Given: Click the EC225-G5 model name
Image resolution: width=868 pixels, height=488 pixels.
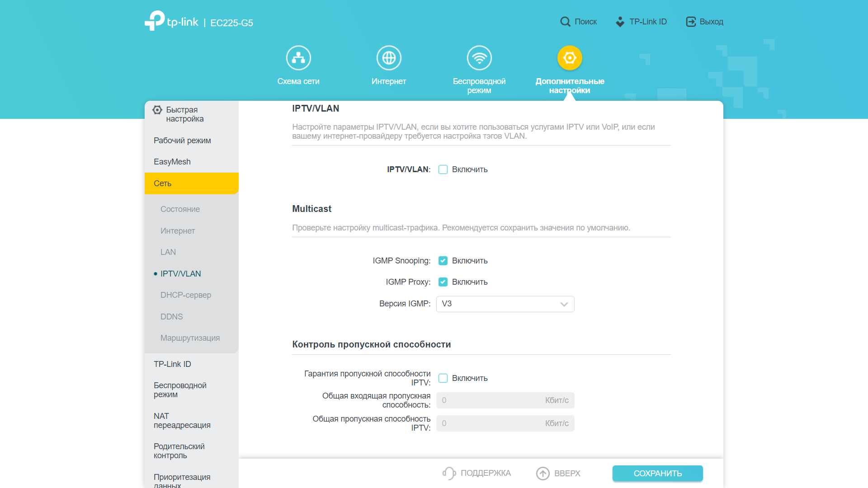Looking at the screenshot, I should [231, 23].
